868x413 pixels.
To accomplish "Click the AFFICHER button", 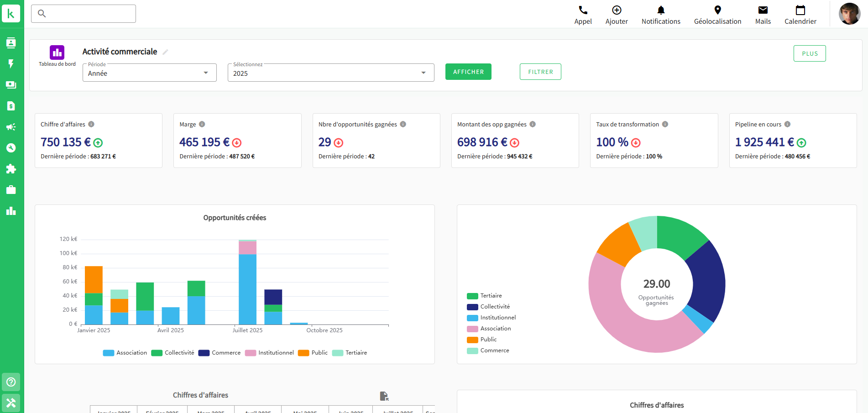I will pos(468,72).
